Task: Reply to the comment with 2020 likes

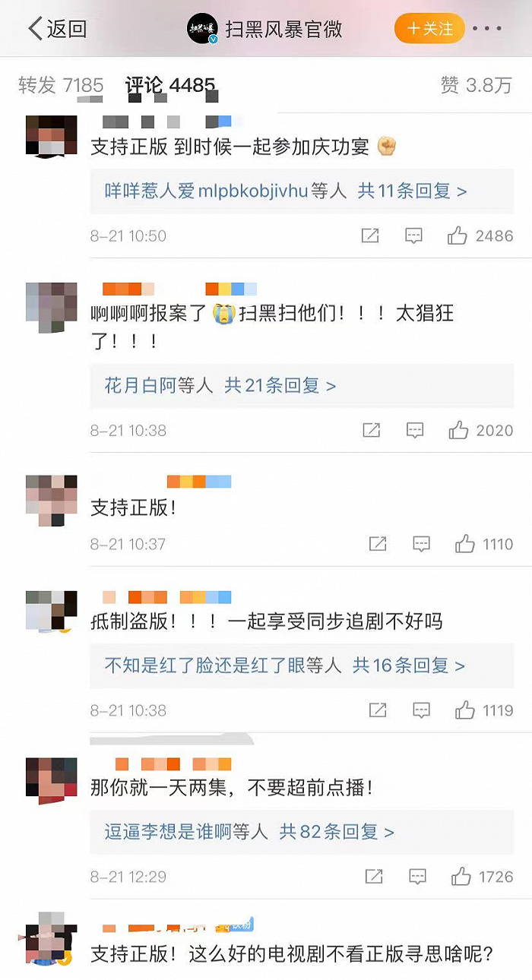Action: click(415, 431)
